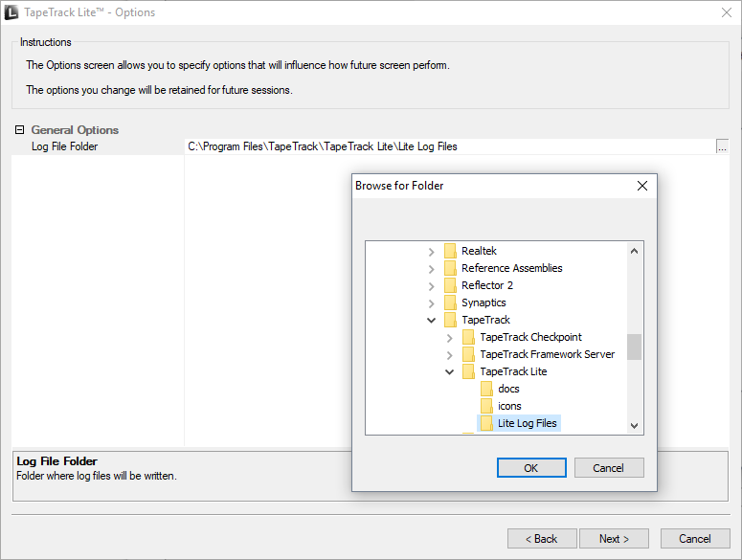Collapse the General Options section
742x560 pixels.
[19, 129]
